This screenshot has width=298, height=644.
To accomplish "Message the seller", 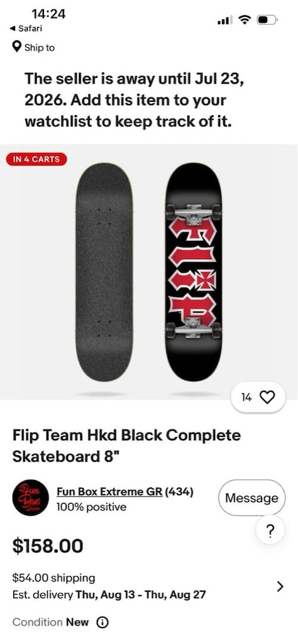I will (251, 498).
